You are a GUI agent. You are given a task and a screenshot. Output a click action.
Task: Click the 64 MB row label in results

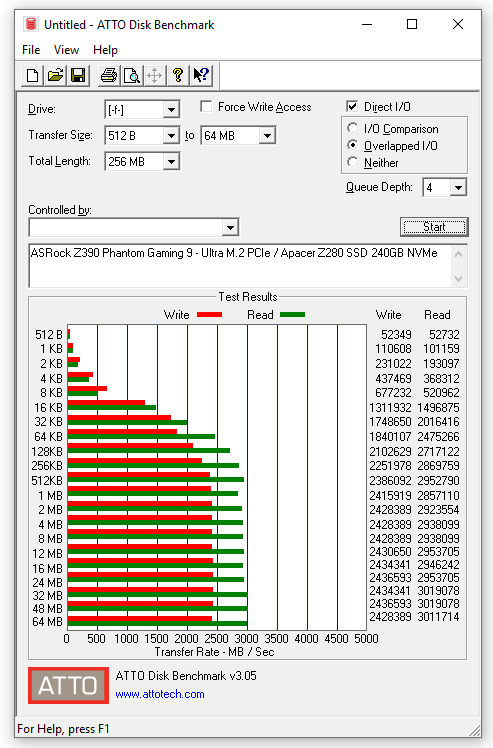click(x=47, y=622)
